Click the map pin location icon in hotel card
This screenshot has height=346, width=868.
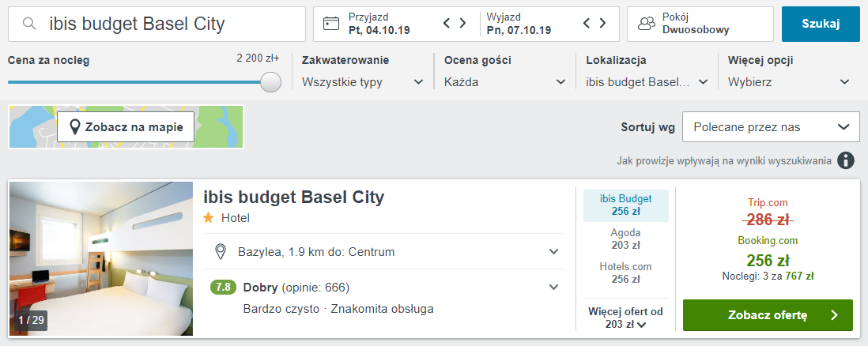(221, 252)
